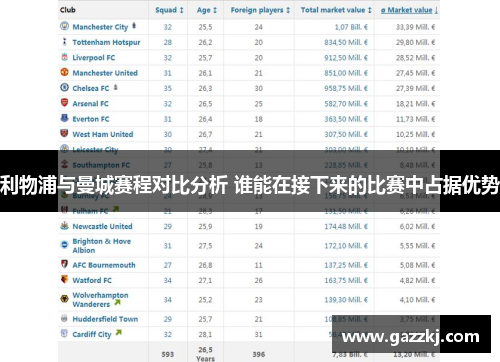Sort table by Squad column

(169, 10)
